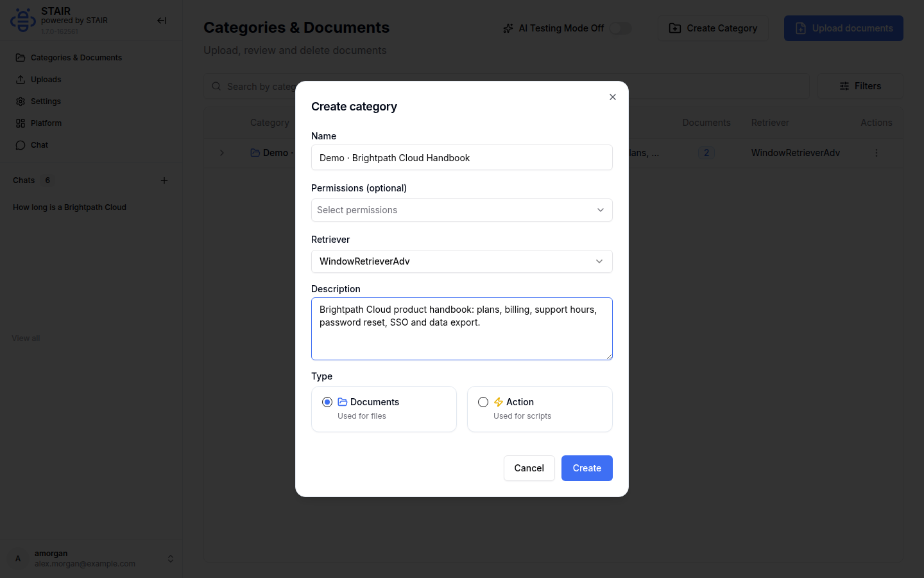Close the Create category dialog
The image size is (924, 578).
click(x=613, y=97)
